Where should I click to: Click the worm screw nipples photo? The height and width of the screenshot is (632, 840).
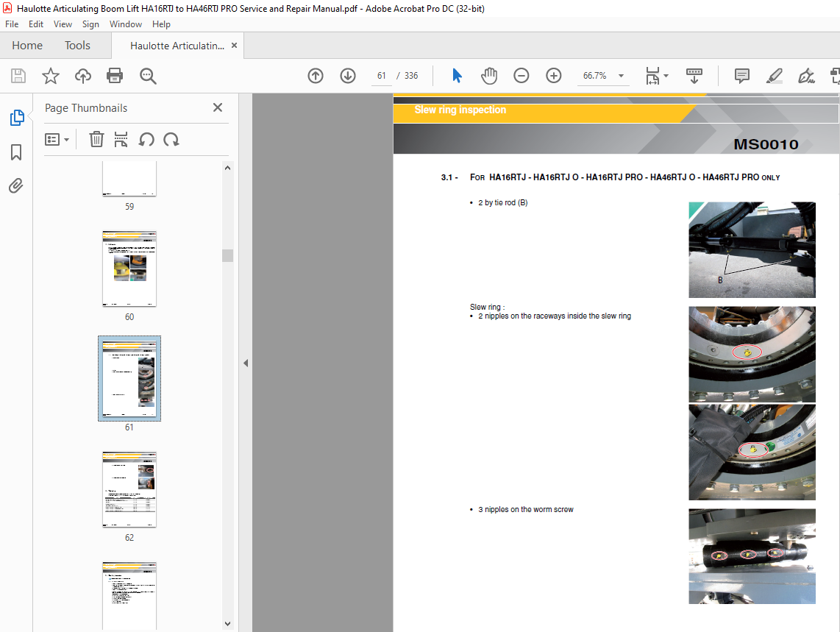click(x=752, y=556)
